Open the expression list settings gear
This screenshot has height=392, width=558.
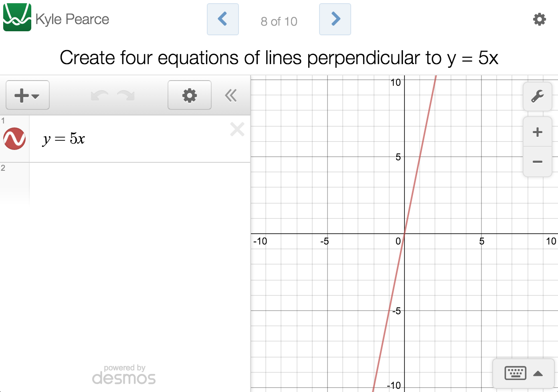click(189, 95)
